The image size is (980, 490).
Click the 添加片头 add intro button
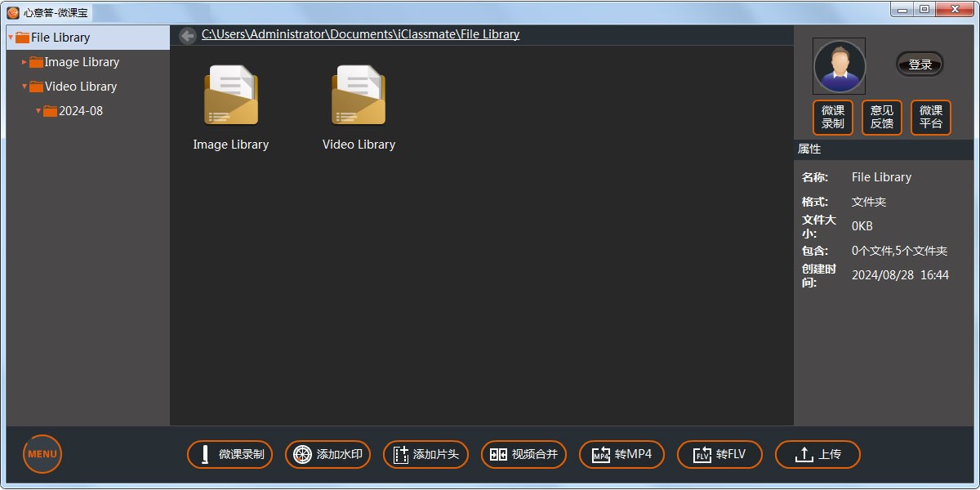click(426, 454)
